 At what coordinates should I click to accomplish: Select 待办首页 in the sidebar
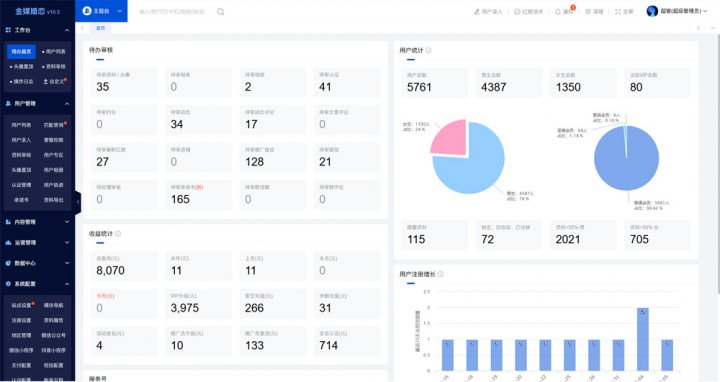click(x=21, y=51)
